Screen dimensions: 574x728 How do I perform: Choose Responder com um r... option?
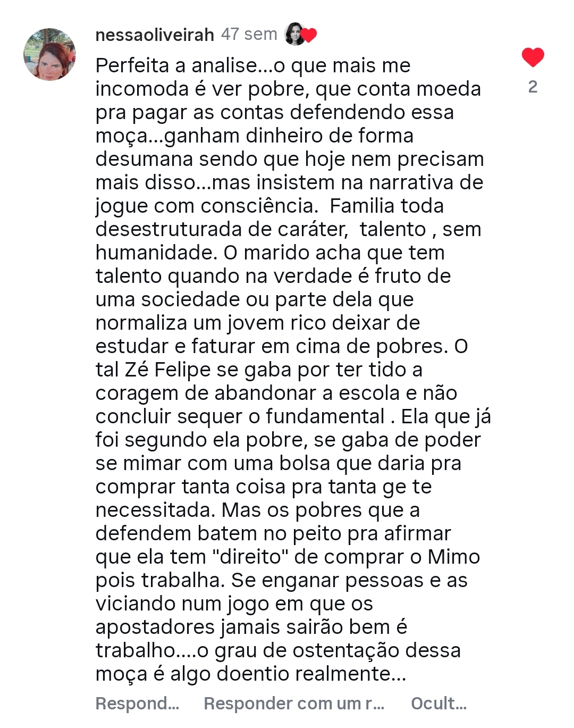(294, 703)
